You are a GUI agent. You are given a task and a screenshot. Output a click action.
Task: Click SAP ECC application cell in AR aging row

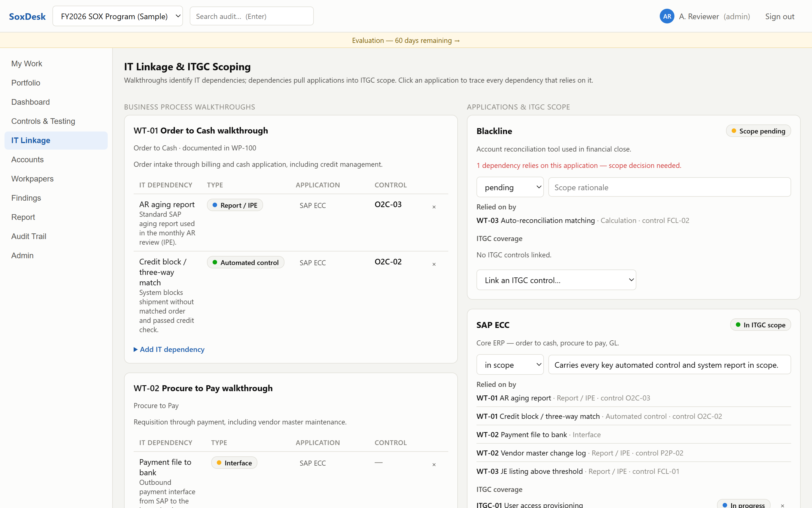312,206
